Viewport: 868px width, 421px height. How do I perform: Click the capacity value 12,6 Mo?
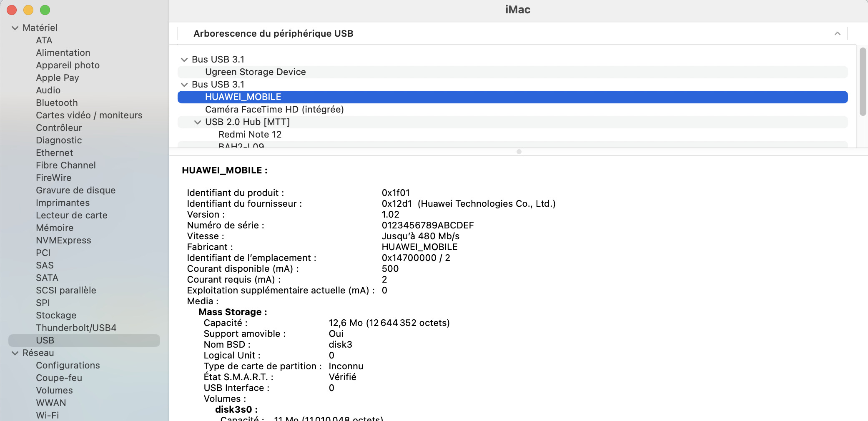coord(346,323)
